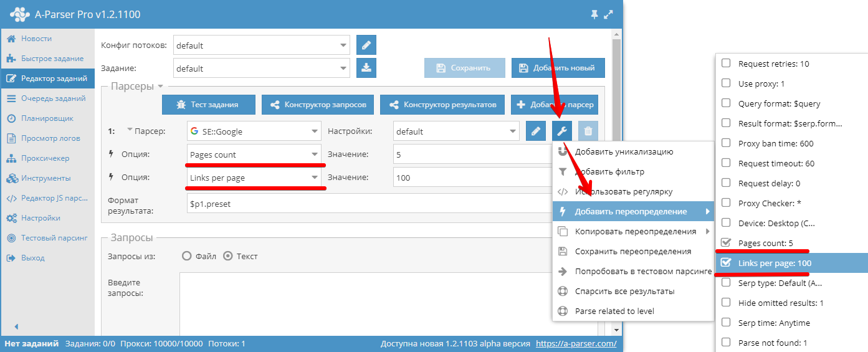Click the Настройки gears icon

11,218
